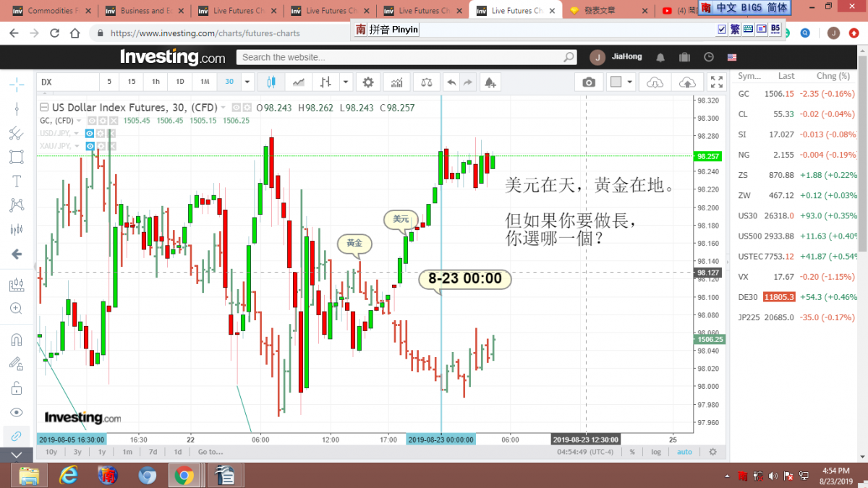Image resolution: width=868 pixels, height=488 pixels.
Task: Select the measure ruler tool
Action: [x=17, y=285]
